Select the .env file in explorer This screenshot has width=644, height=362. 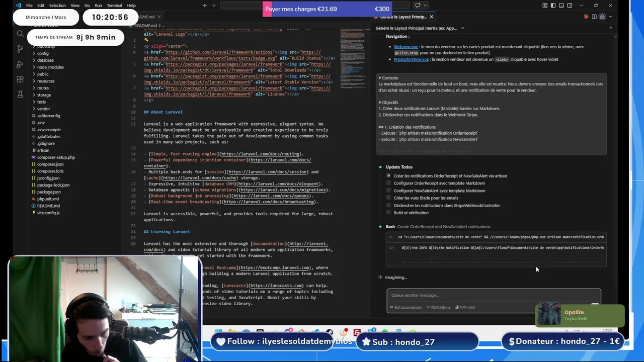tap(41, 123)
